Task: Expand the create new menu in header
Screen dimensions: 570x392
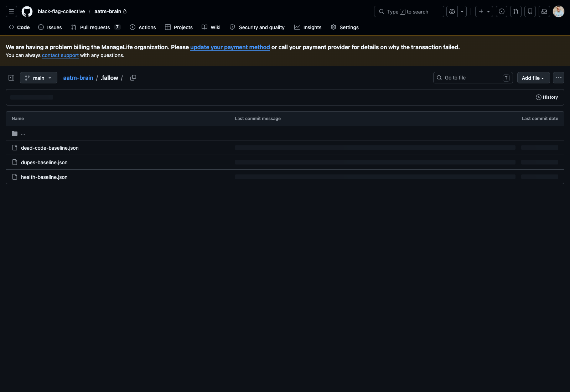Action: pos(488,11)
